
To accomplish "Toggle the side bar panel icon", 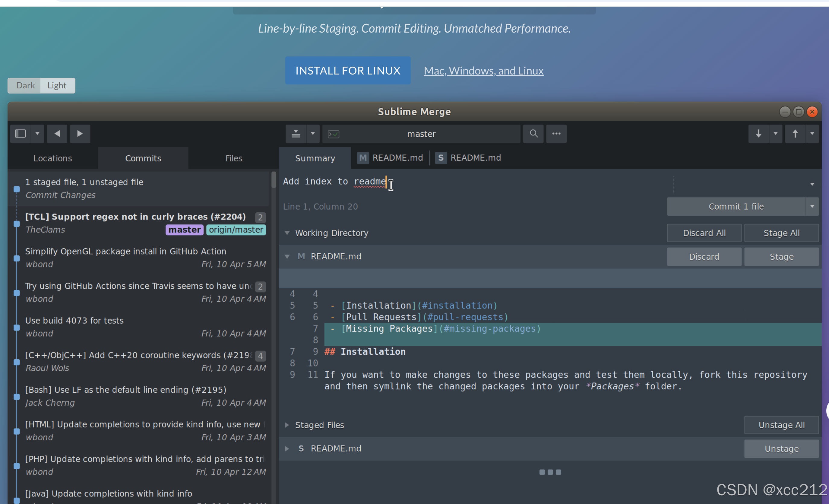I will click(x=20, y=134).
